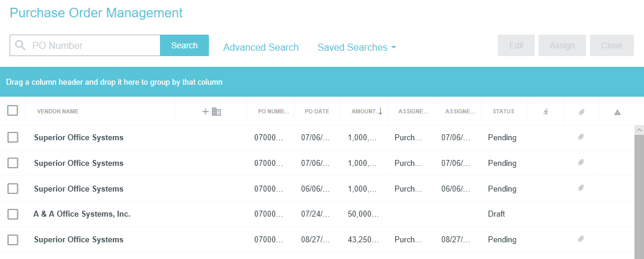644x259 pixels.
Task: Check the A & A Office Systems row
Action: (x=13, y=214)
